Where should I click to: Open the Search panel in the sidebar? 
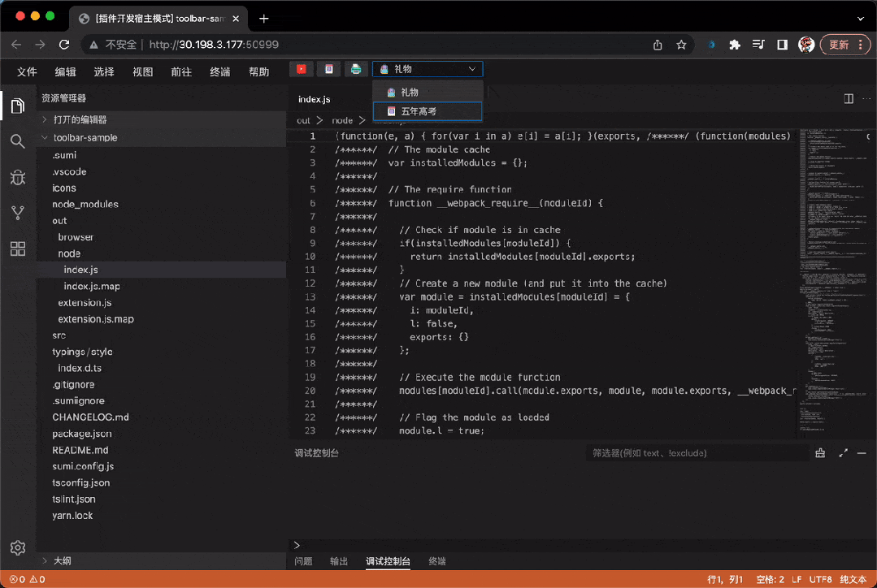click(18, 140)
